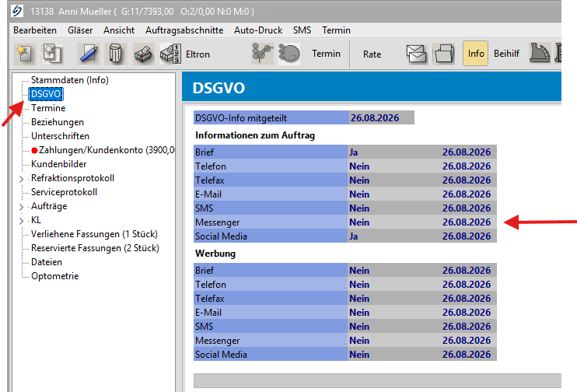577x392 pixels.
Task: Select Zahlungen/Kundenkonto in the tree
Action: tap(107, 150)
